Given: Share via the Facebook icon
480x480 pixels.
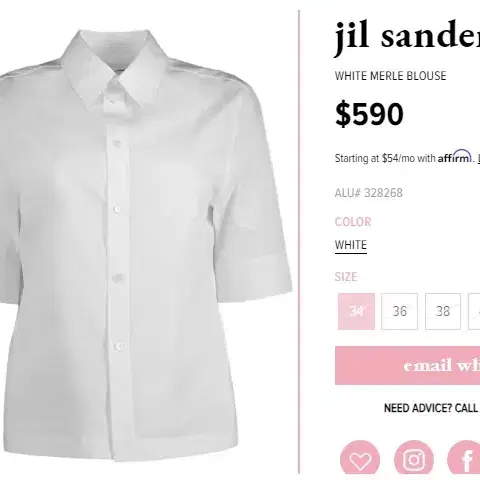Looking at the screenshot, I should [x=465, y=460].
